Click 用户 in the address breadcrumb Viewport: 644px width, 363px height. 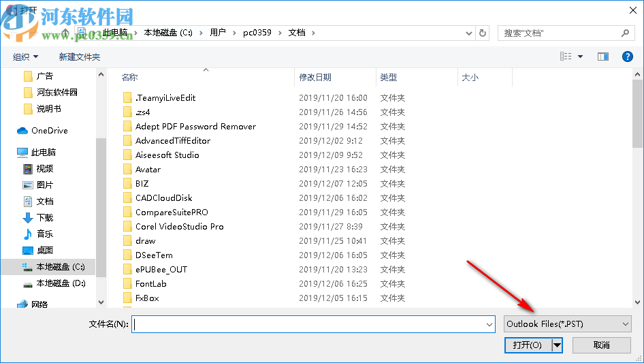pyautogui.click(x=218, y=33)
